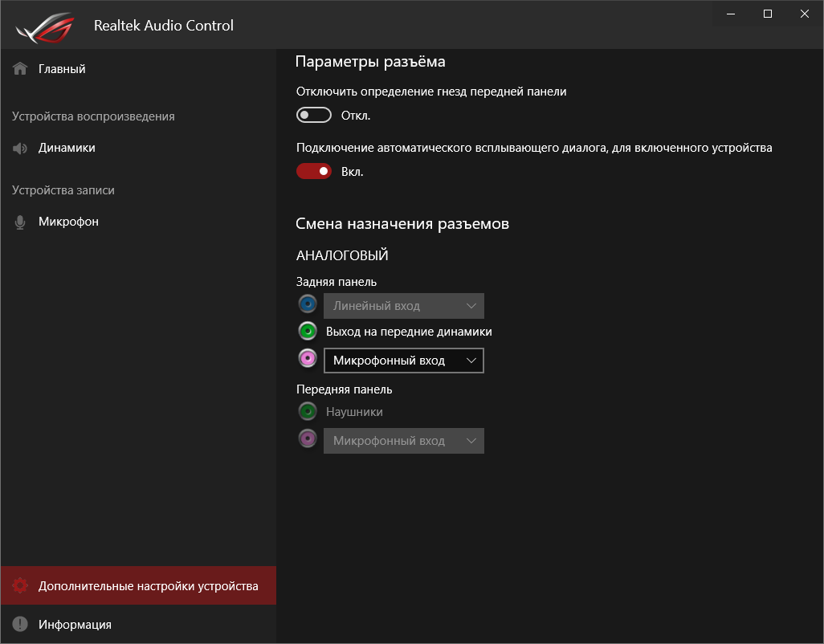Toggle front panel jack detection switch
Screen dimensions: 824x644
tap(314, 115)
